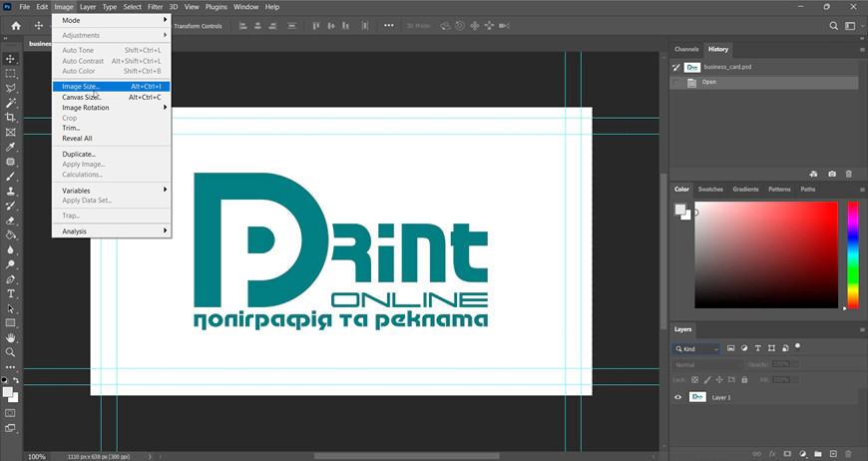This screenshot has width=868, height=461.
Task: Select Trim from Image menu
Action: click(112, 128)
